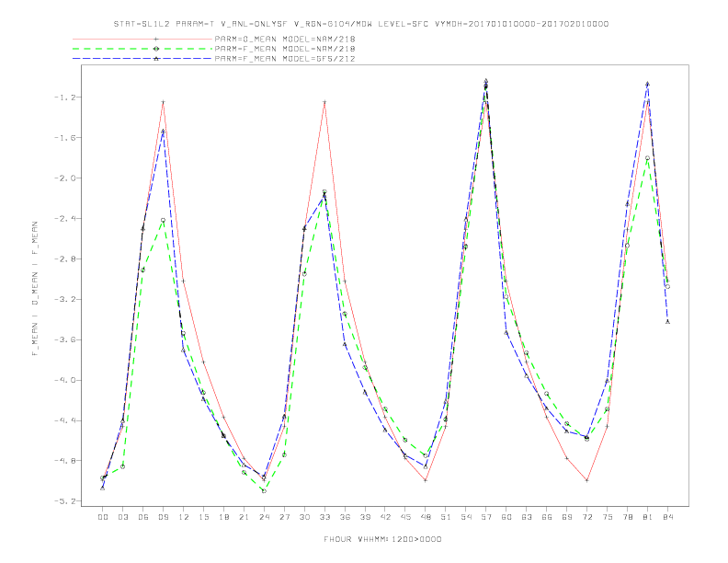Click the triangle marker on blue legend line
Image resolution: width=728 pixels, height=563 pixels.
[x=156, y=59]
